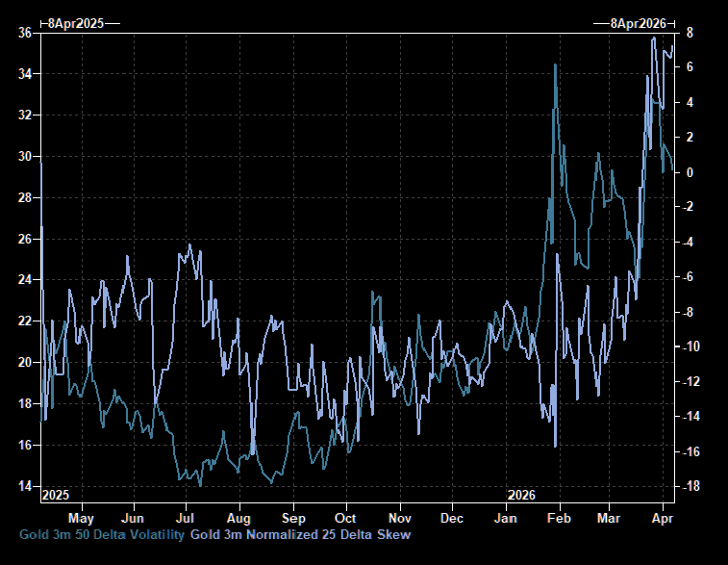Image resolution: width=728 pixels, height=565 pixels.
Task: Select the 8Apr2026 end date label
Action: click(632, 22)
